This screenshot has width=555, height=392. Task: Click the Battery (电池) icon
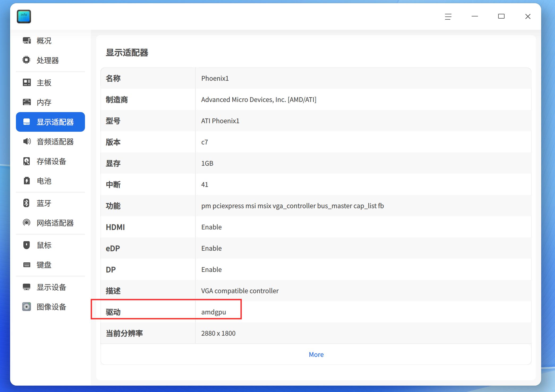[27, 181]
